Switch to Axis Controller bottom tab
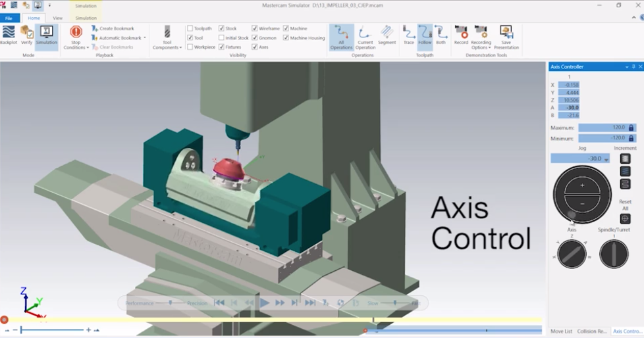The height and width of the screenshot is (338, 644). 626,331
